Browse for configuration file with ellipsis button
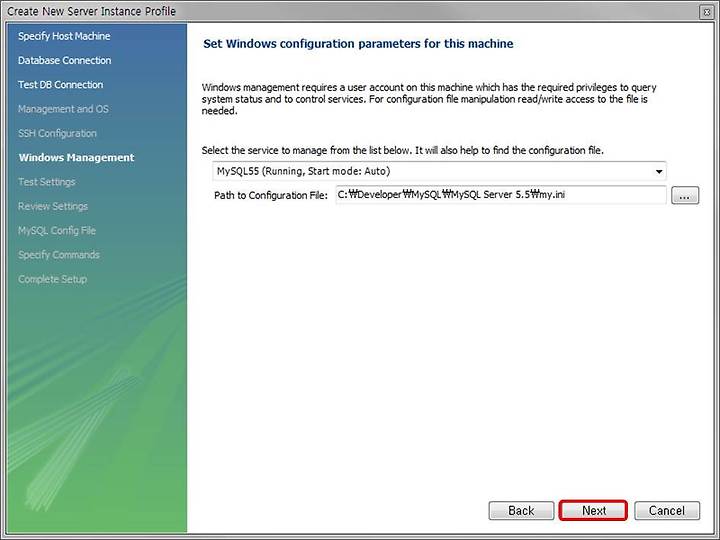 coord(685,195)
